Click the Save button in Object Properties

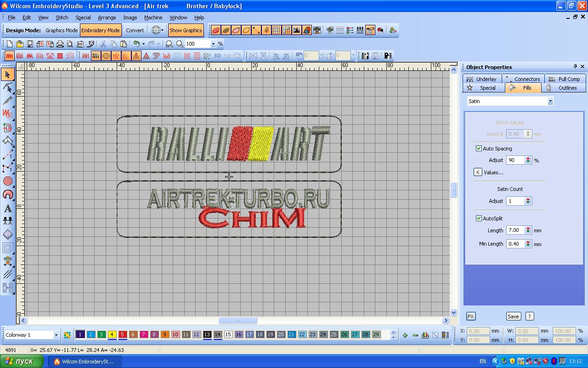pos(513,316)
